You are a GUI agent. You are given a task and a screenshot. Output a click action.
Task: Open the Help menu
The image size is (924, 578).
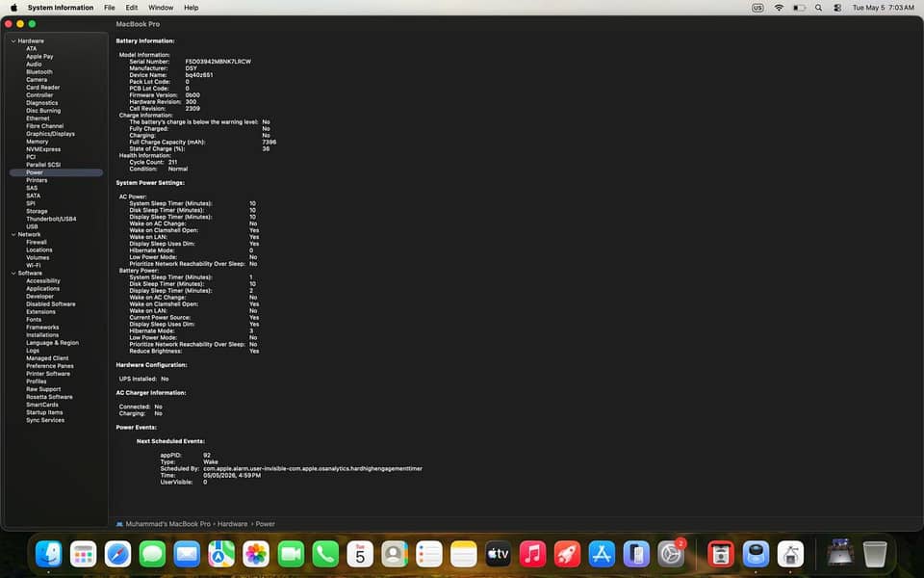pos(192,8)
